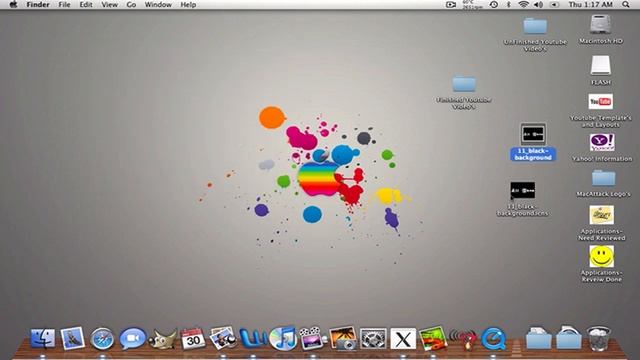Launch GIMP from the Dock
Image resolution: width=640 pixels, height=360 pixels.
162,339
